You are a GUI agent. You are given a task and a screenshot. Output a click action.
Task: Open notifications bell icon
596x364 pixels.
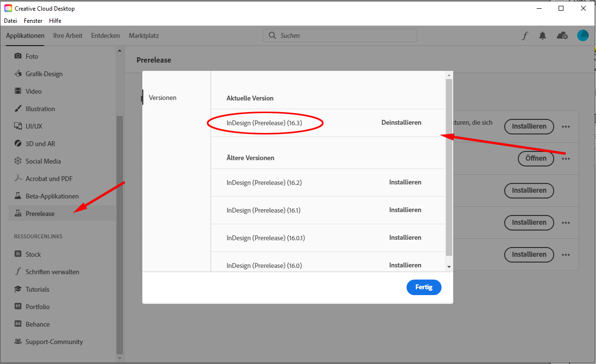pos(543,35)
